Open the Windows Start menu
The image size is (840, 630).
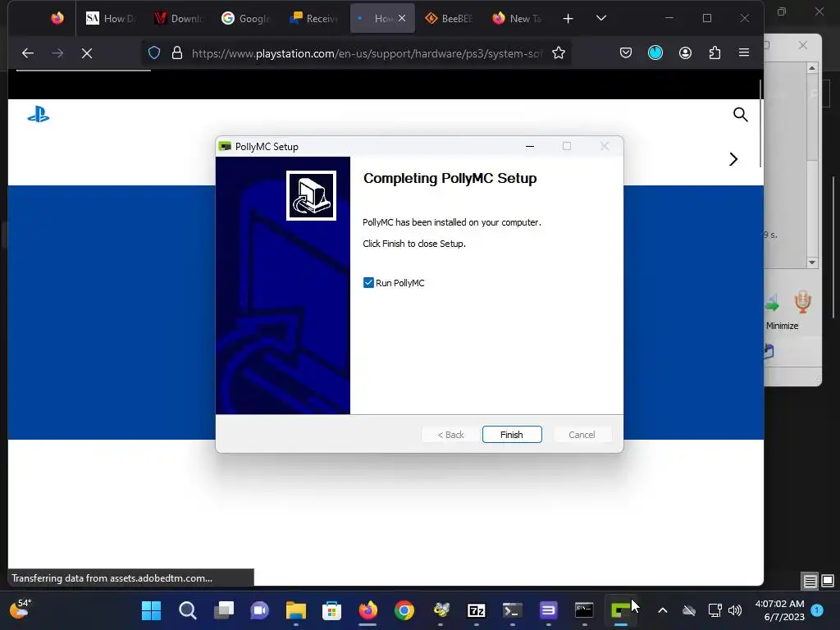click(x=151, y=610)
